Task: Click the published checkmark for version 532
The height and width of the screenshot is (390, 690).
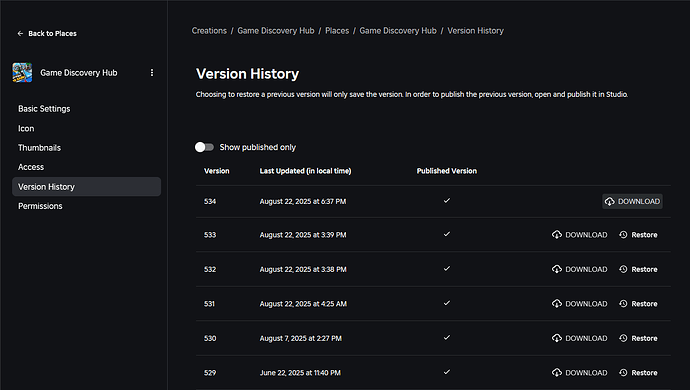Action: [x=447, y=269]
